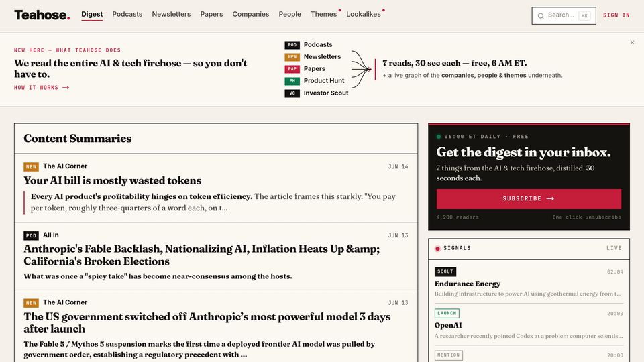Open the Podcasts nav tab

click(x=127, y=14)
